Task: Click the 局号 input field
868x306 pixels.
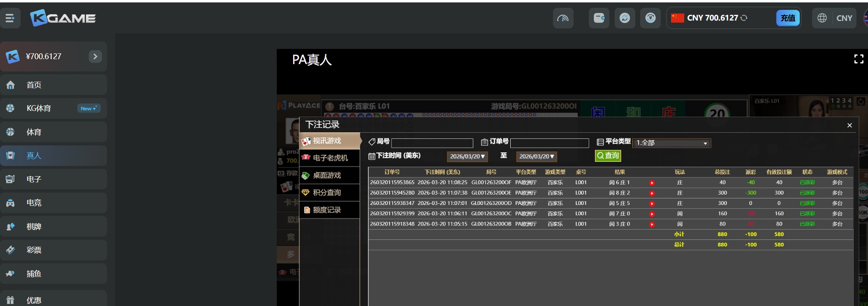Action: 432,143
